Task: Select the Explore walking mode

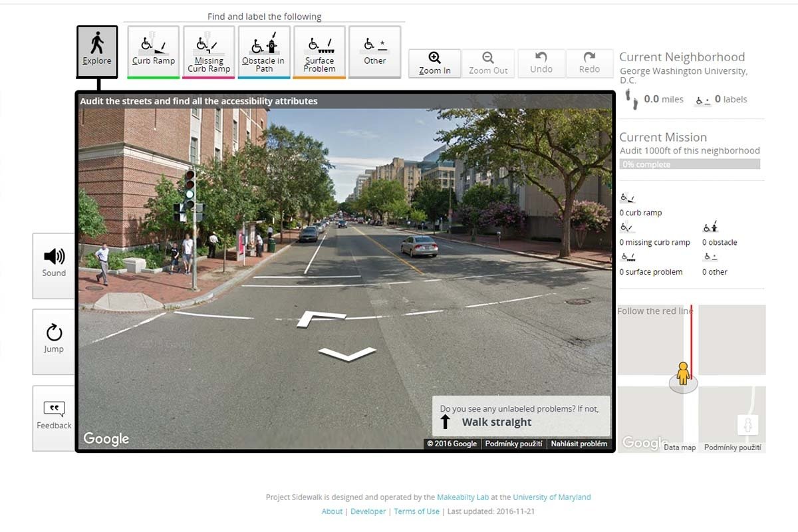Action: [x=97, y=51]
